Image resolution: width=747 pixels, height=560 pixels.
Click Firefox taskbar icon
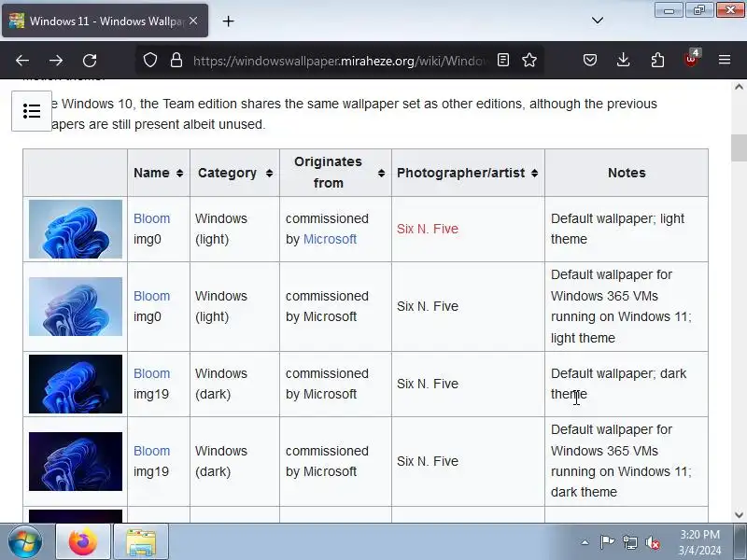pos(83,542)
